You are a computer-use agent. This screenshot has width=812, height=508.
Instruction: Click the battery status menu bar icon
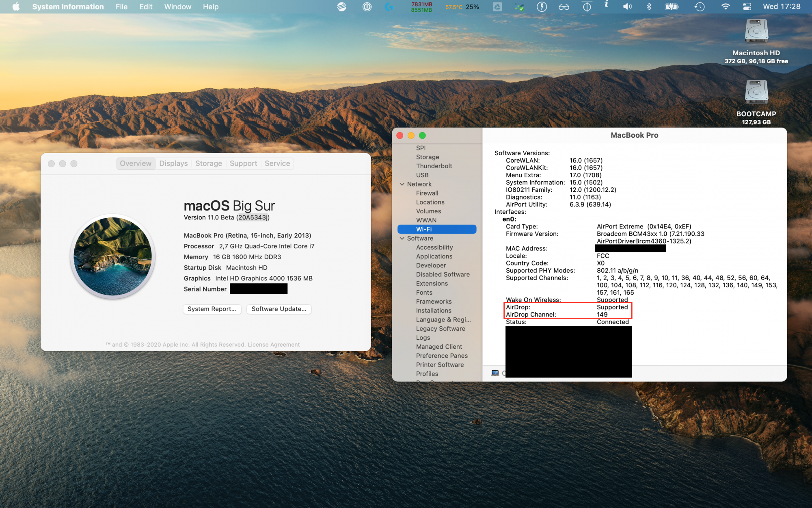672,7
